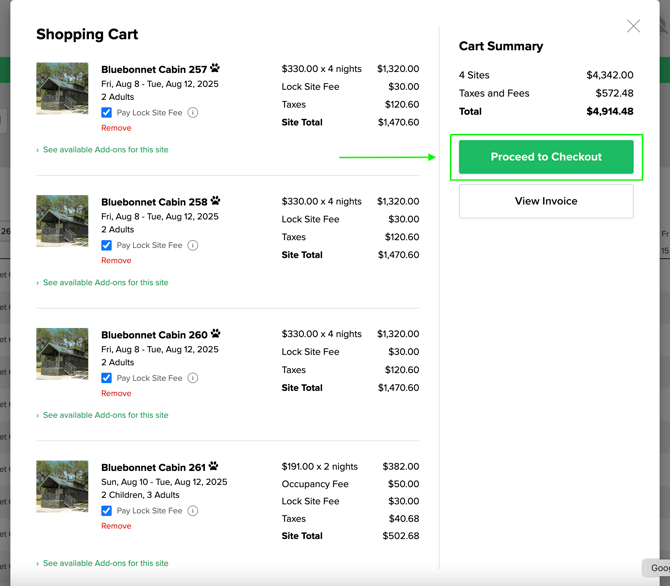The height and width of the screenshot is (586, 670).
Task: Click paw icon beside Bluebonnet Cabin 260
Action: 215,334
